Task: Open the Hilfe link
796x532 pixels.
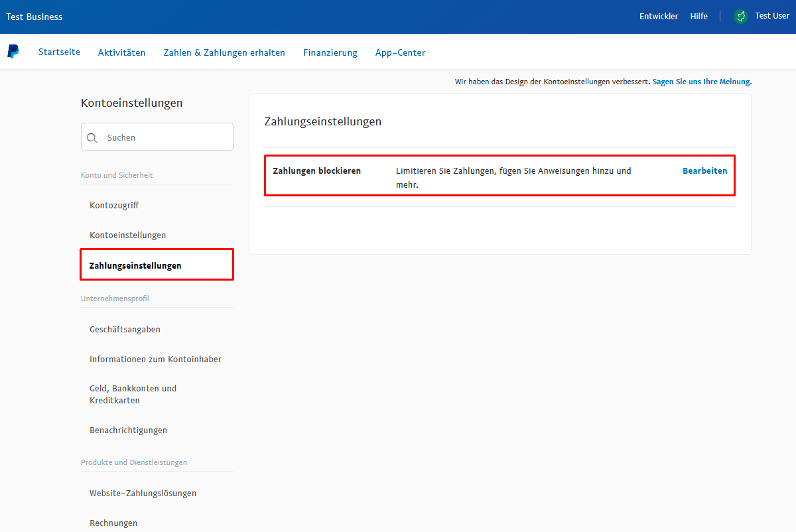Action: tap(699, 17)
